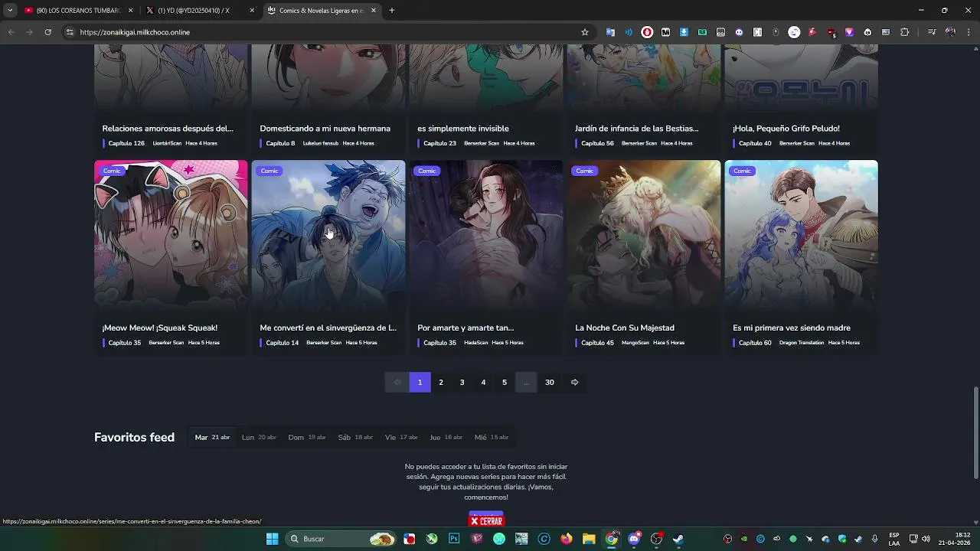
Task: Click the microphone icon in the system tray
Action: click(875, 539)
